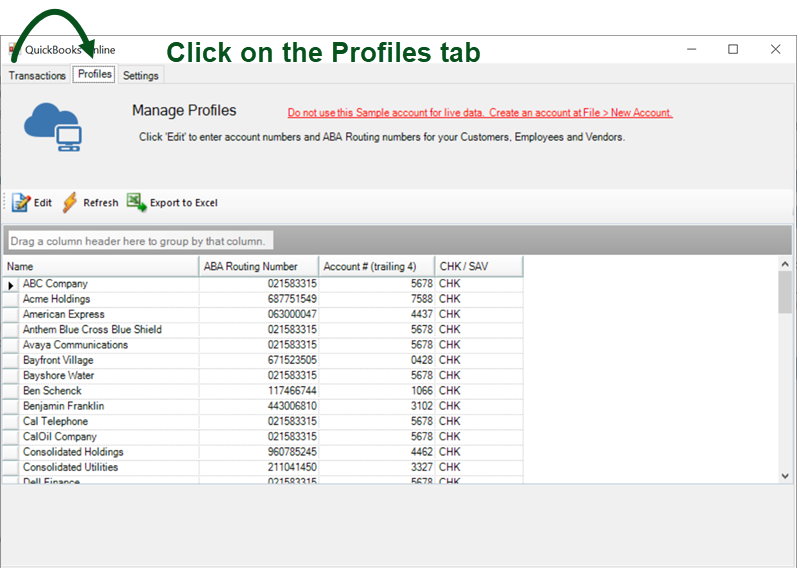
Task: Click the red sample account warning link
Action: click(480, 113)
